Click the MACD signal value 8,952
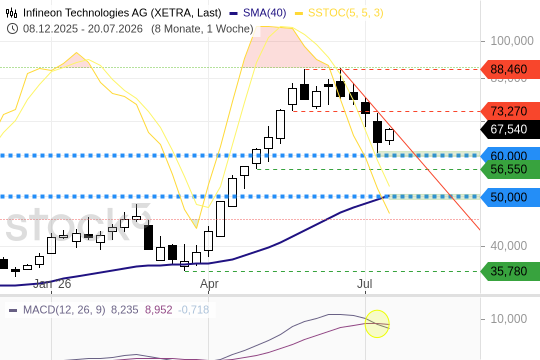The width and height of the screenshot is (540, 360). (158, 310)
